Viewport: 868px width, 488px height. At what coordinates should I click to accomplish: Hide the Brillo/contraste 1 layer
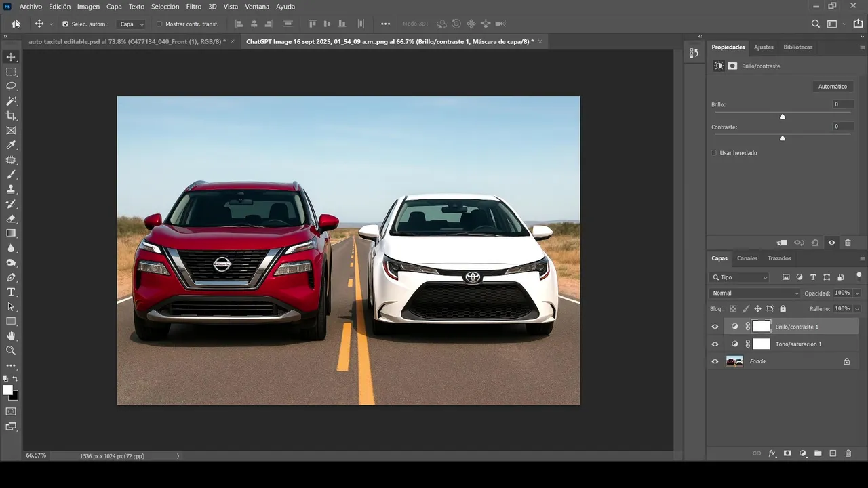(715, 327)
